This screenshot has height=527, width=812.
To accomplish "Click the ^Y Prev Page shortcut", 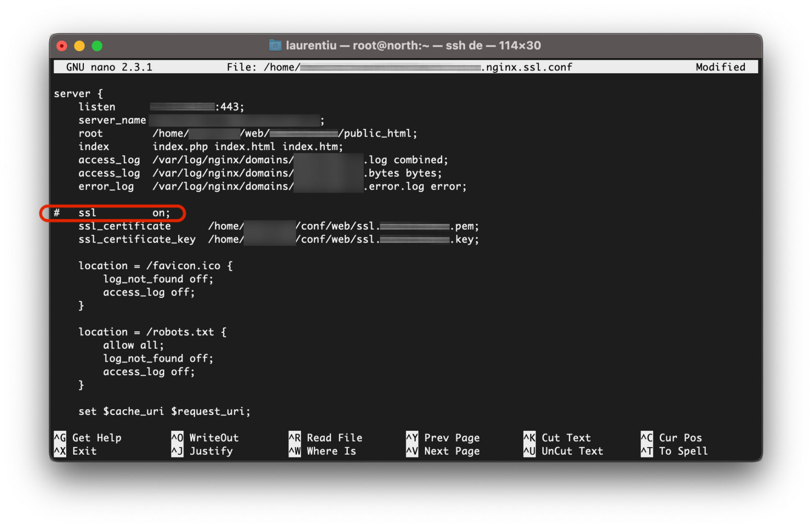I will 443,437.
